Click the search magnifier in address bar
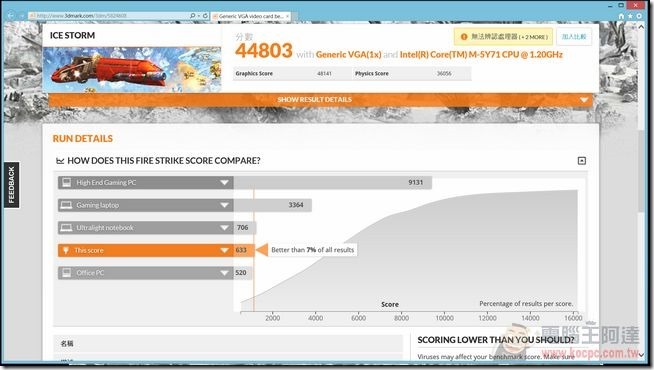The image size is (654, 370). [193, 16]
